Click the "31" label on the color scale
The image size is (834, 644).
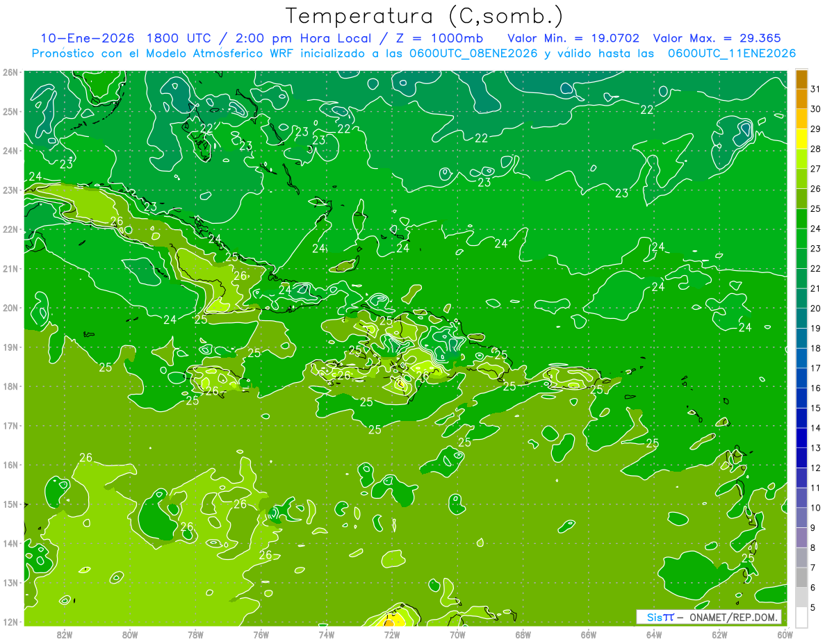(815, 89)
